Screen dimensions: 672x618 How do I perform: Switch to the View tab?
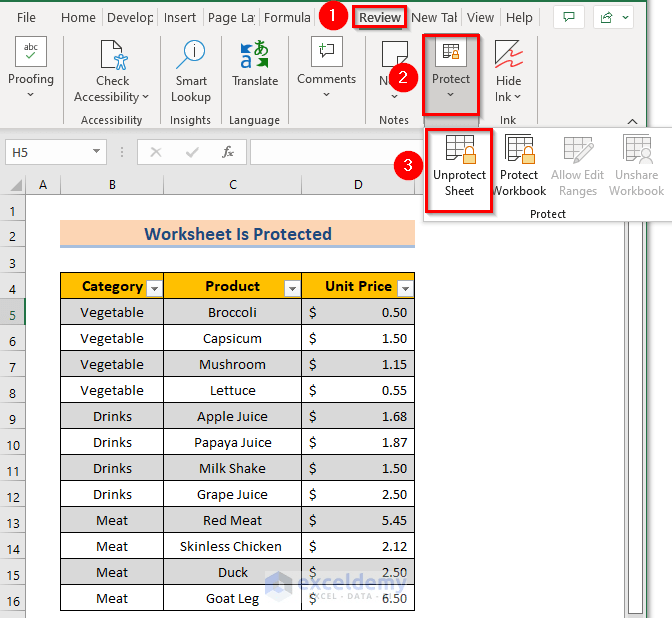tap(480, 18)
